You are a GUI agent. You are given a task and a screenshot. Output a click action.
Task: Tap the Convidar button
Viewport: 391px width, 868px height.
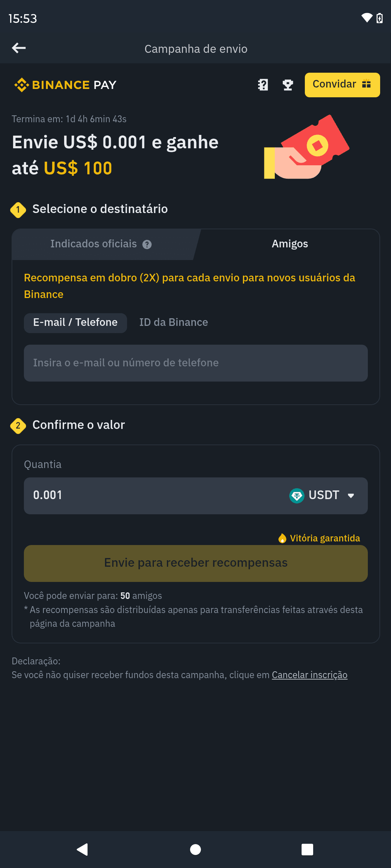342,85
